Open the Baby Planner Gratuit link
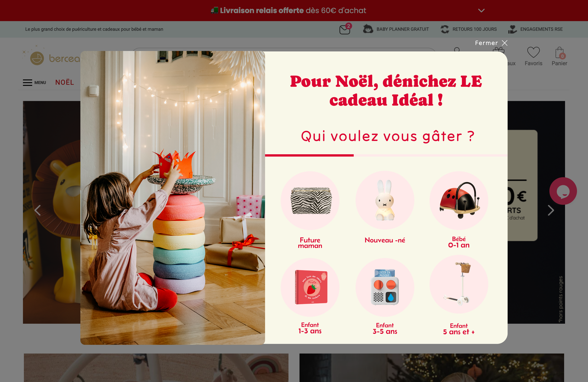588x382 pixels. tap(396, 29)
